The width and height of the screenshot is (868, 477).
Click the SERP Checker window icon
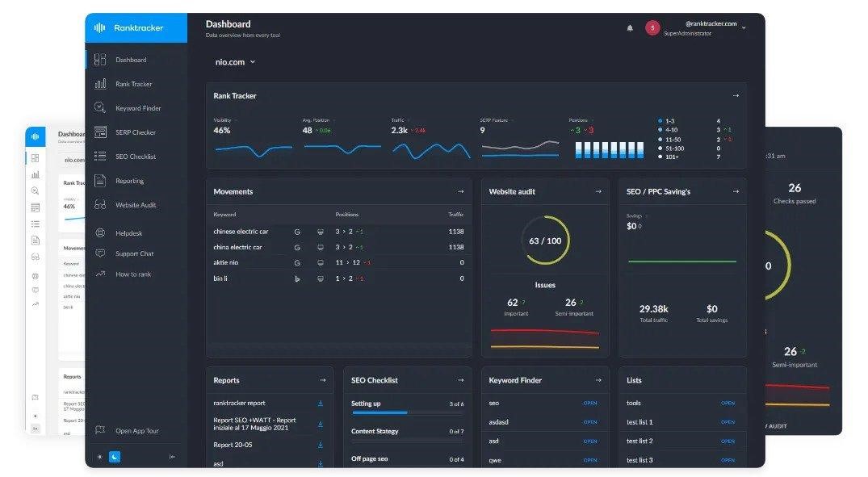click(x=100, y=132)
